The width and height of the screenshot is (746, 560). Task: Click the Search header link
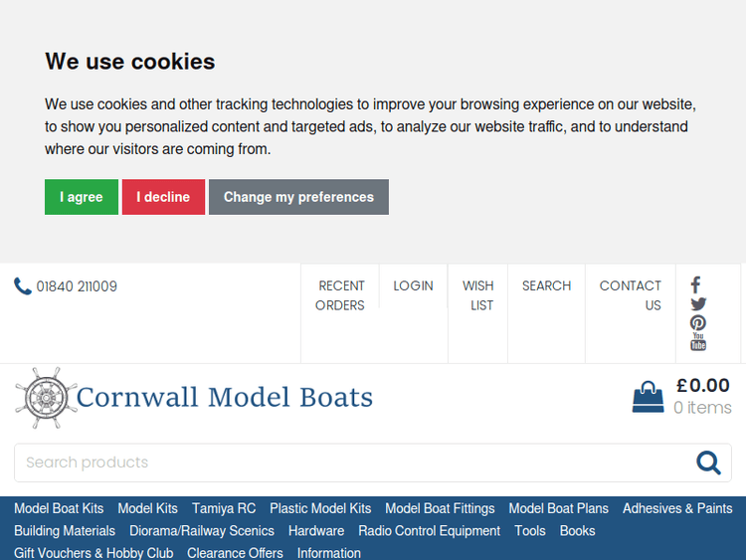[x=546, y=285]
